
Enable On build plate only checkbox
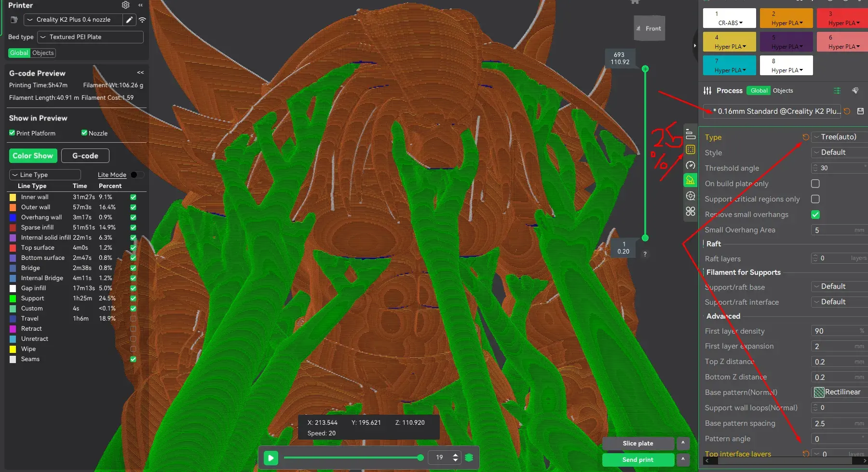(815, 184)
